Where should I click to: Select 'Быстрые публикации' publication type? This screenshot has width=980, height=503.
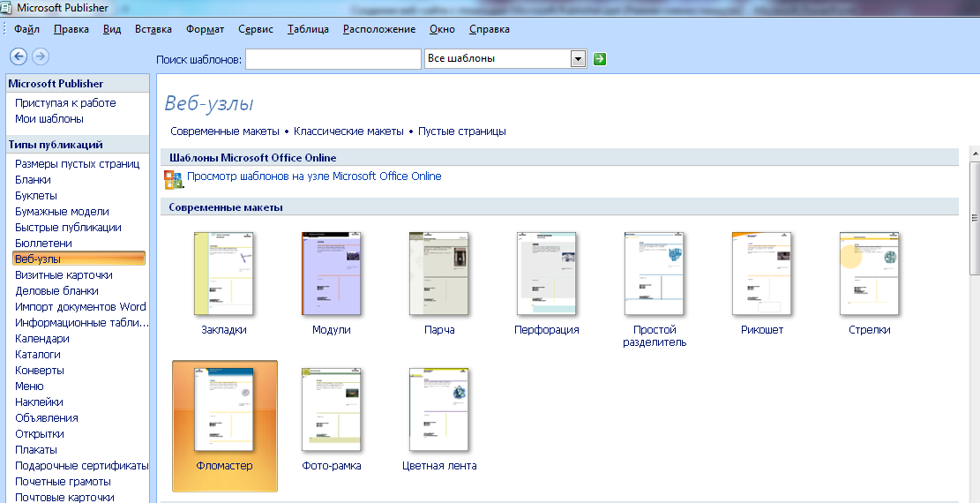point(68,228)
